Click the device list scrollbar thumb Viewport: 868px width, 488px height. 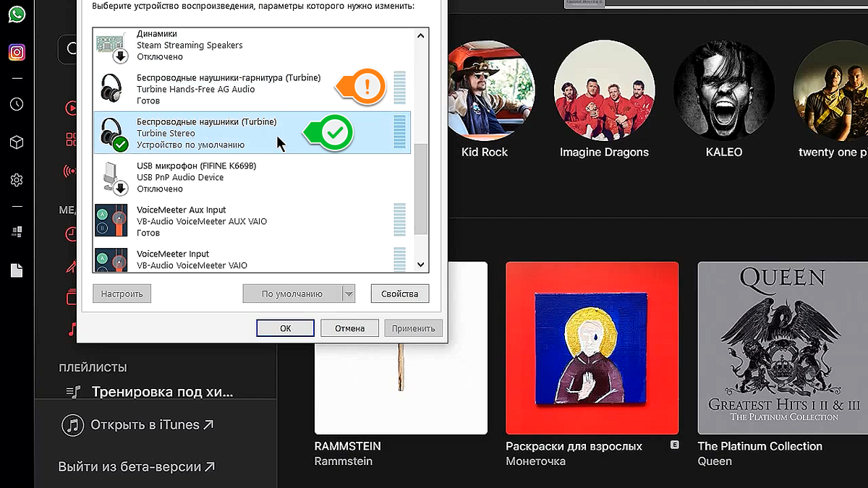coord(421,188)
